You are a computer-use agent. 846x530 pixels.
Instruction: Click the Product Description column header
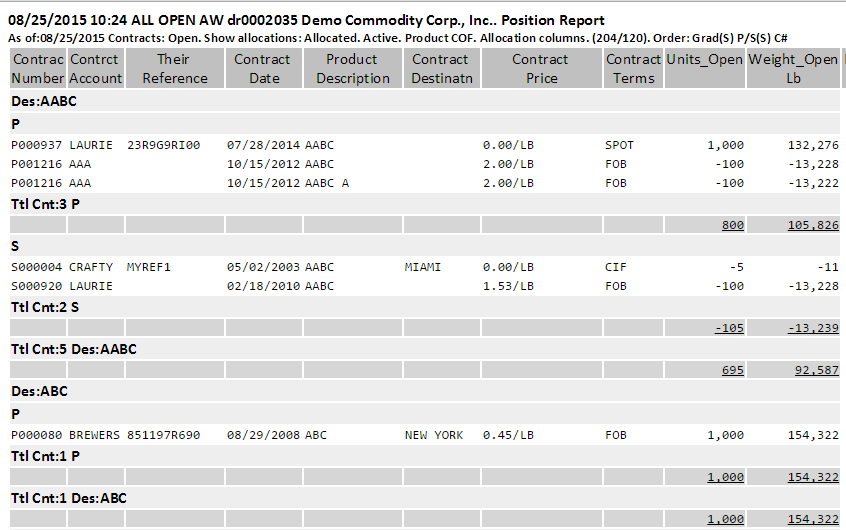pyautogui.click(x=352, y=69)
